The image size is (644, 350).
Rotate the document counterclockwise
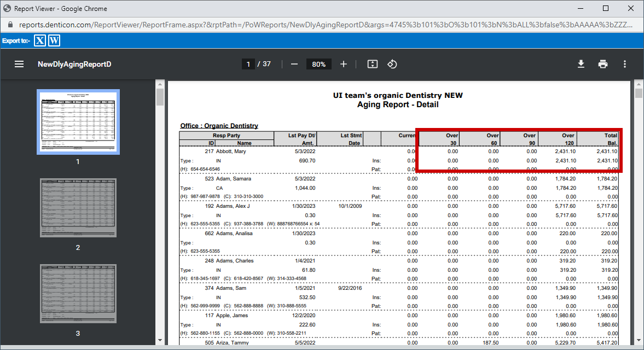coord(392,64)
